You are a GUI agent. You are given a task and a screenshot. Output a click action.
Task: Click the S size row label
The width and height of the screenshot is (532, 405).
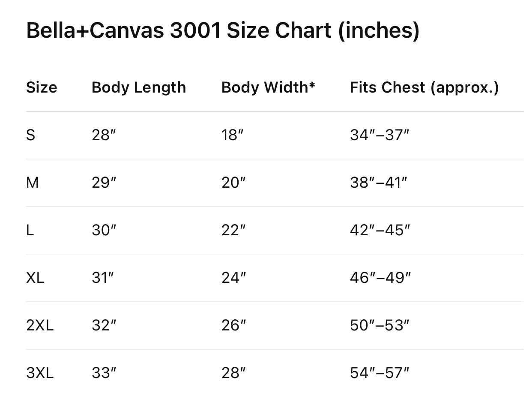coord(30,135)
